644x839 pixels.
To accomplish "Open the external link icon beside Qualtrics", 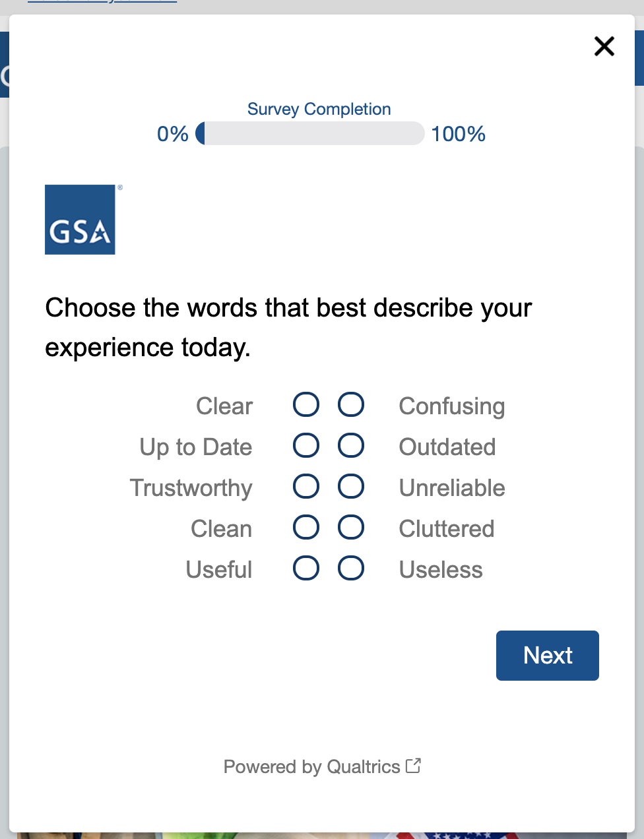I will point(413,766).
